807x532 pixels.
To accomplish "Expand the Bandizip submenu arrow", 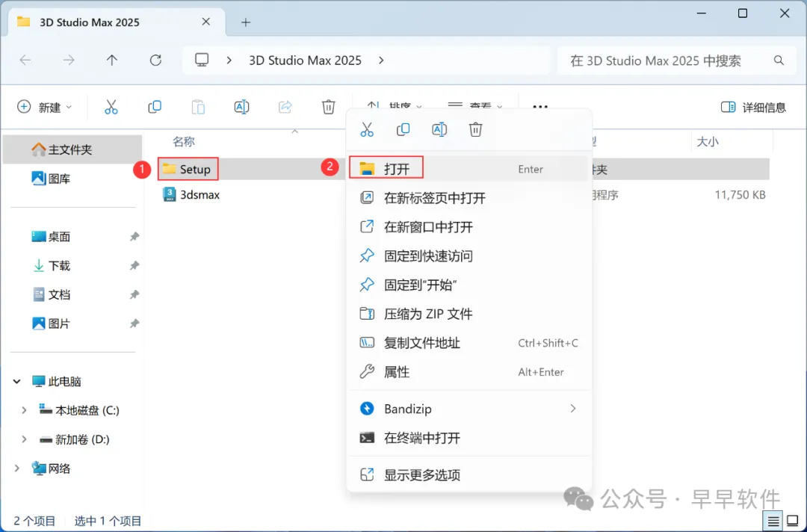I will pos(573,409).
